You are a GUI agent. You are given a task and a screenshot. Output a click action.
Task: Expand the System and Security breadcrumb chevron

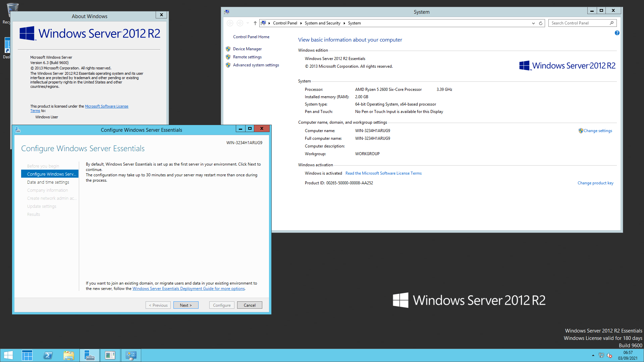point(345,23)
